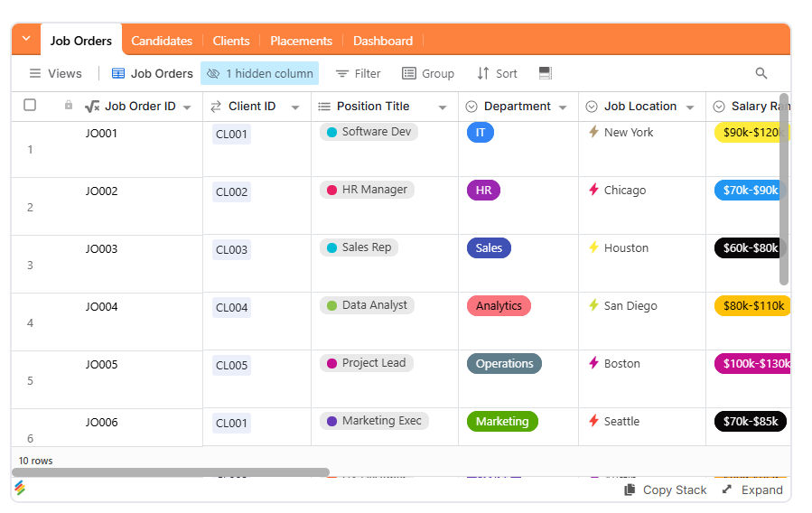Click the HR Manager position tag
Screen dimensions: 812x513
(367, 190)
